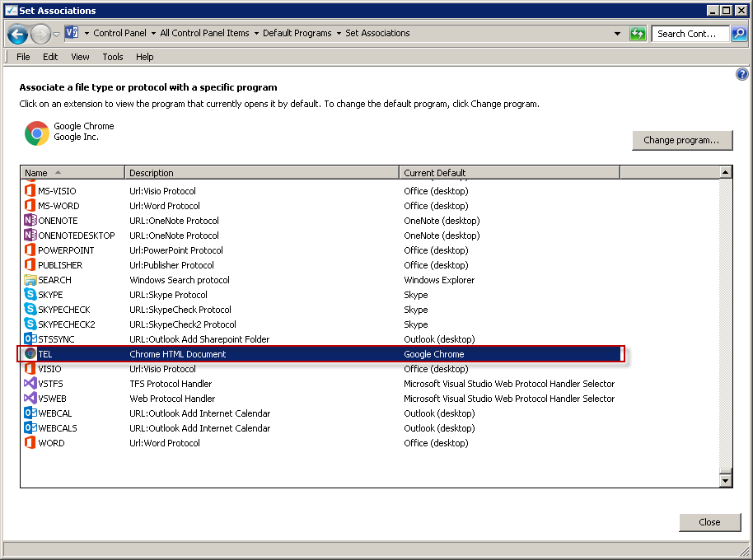Open the recent pages dropdown arrow
The height and width of the screenshot is (560, 753).
pyautogui.click(x=56, y=34)
